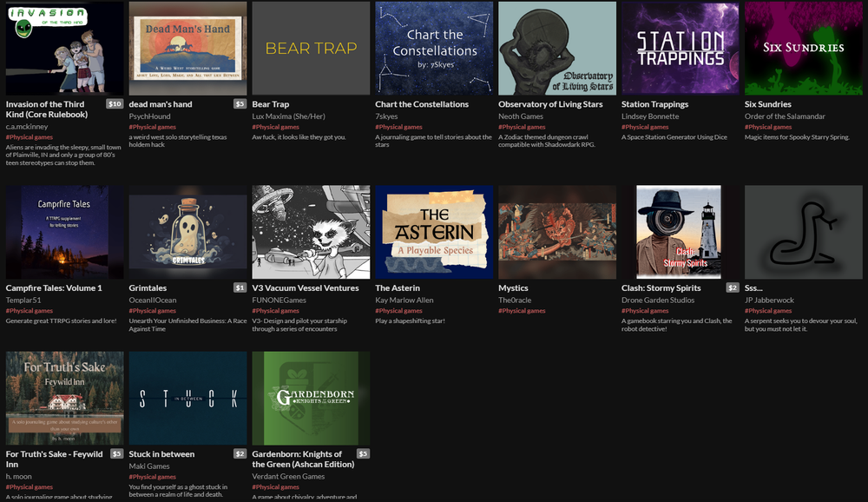Click the dead man's hand title link
The height and width of the screenshot is (502, 868).
161,104
